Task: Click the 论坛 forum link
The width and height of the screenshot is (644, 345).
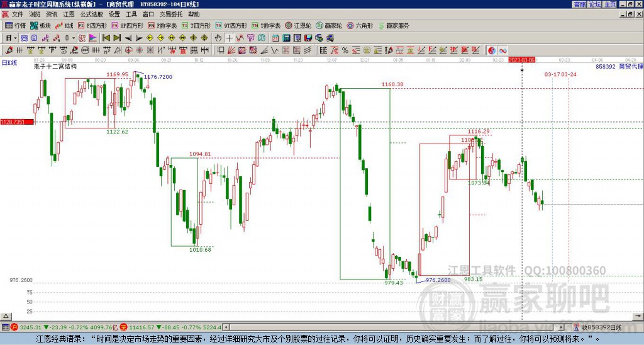Action: coord(595,4)
